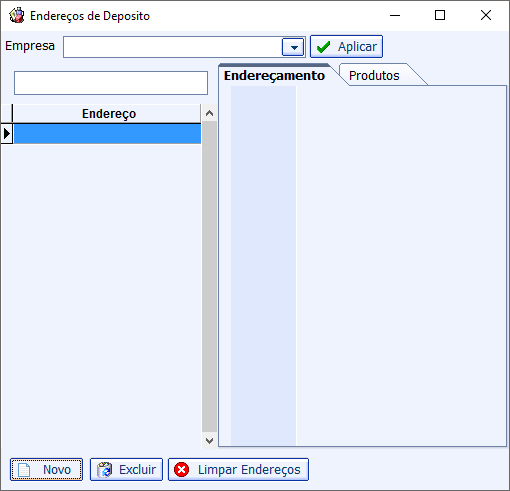Open the Empresa dropdown arrow

coord(293,47)
